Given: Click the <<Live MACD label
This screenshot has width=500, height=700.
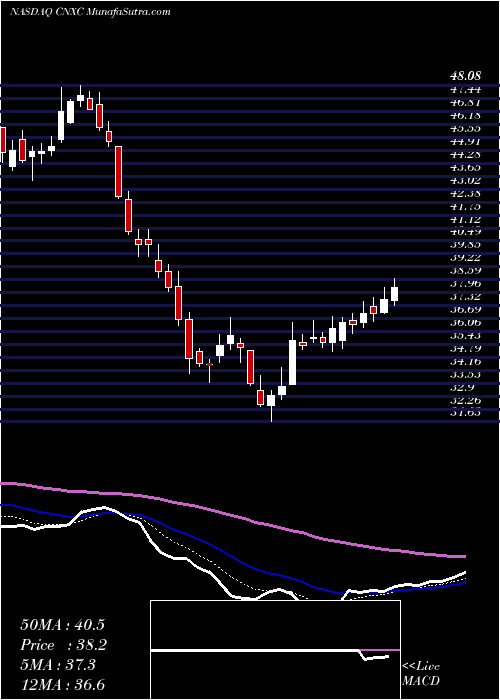Looking at the screenshot, I should pos(421,674).
